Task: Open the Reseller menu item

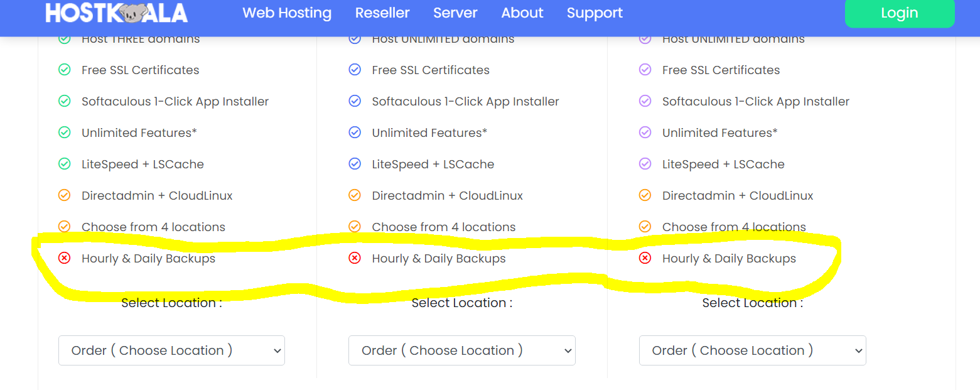Action: [x=382, y=13]
